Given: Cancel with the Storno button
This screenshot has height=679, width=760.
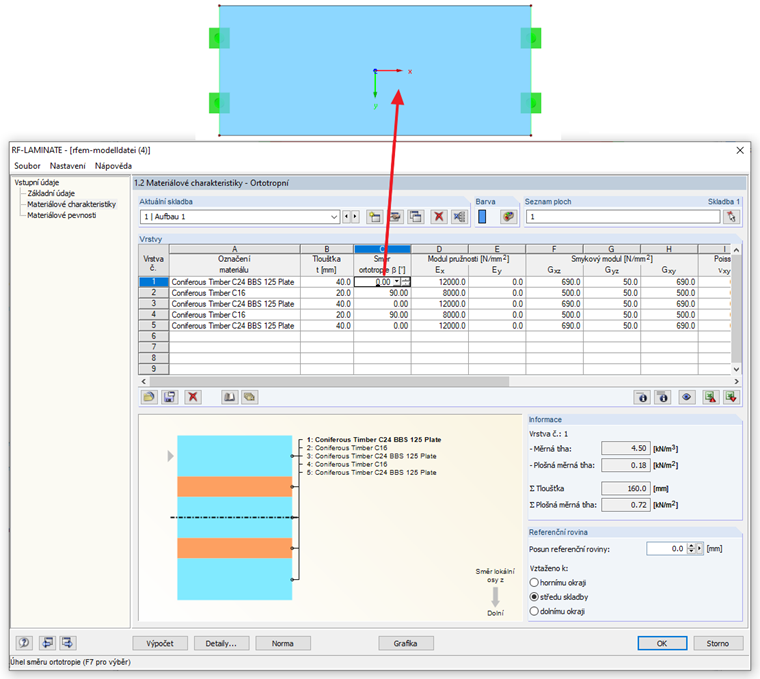Looking at the screenshot, I should coord(718,643).
